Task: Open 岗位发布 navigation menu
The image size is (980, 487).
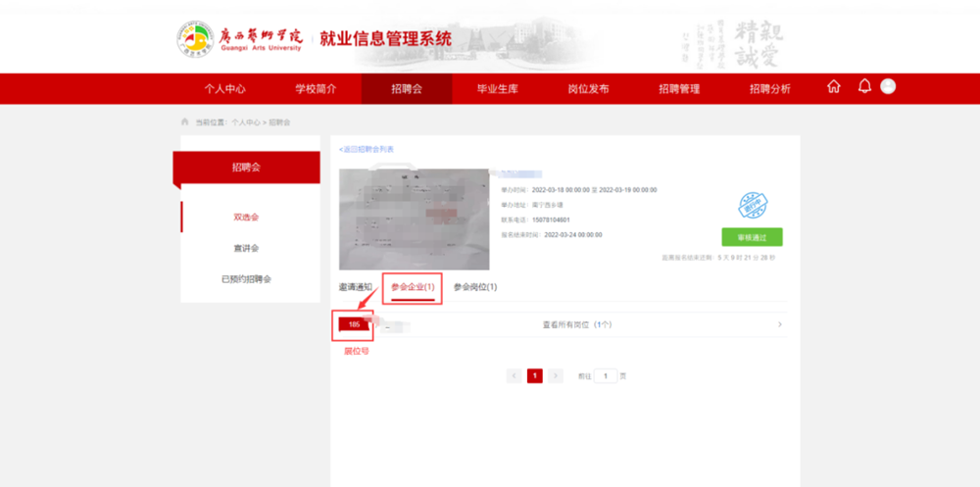Action: [589, 89]
